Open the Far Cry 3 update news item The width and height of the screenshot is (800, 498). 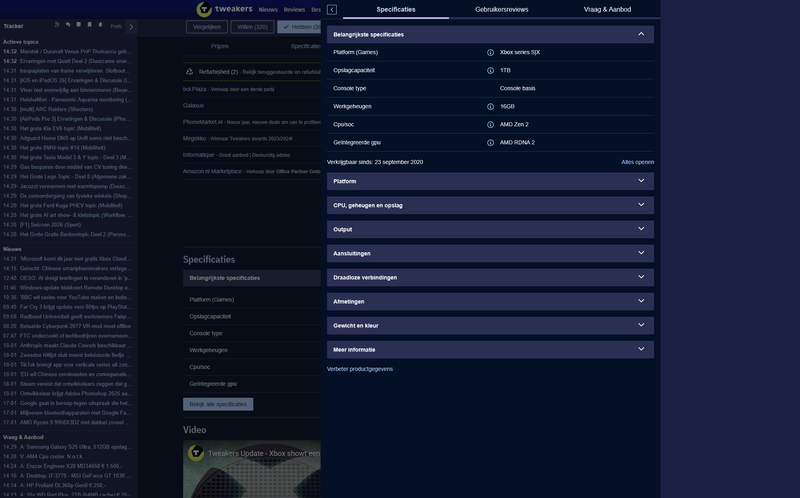click(76, 307)
